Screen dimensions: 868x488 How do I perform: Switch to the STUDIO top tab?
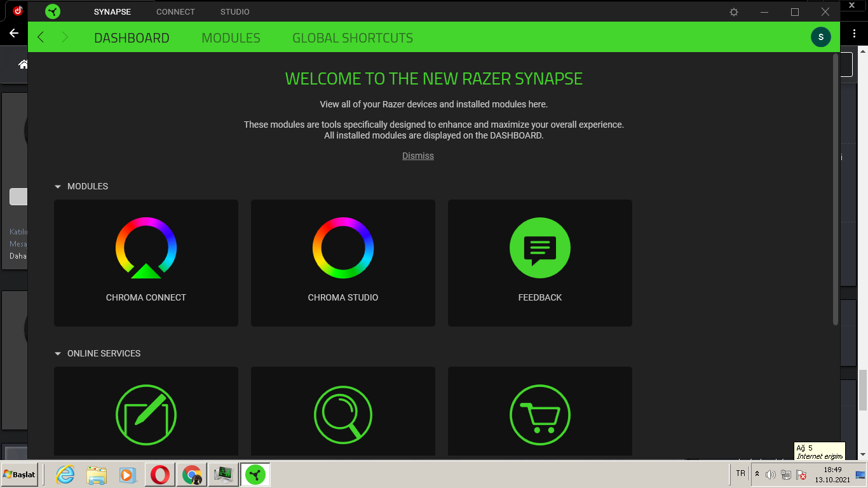point(235,12)
